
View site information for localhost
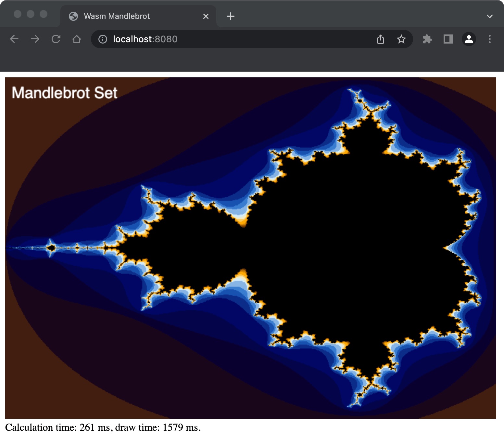[x=103, y=39]
